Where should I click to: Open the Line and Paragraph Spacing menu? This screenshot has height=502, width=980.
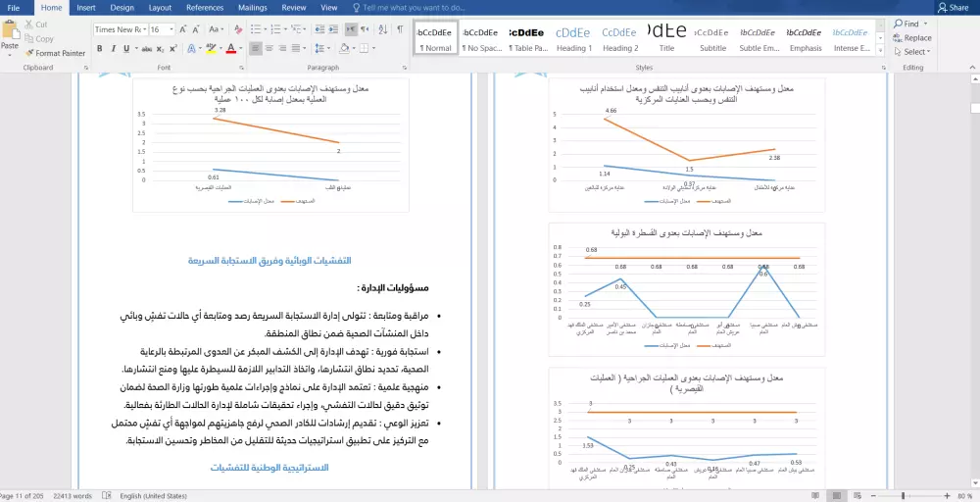(x=320, y=49)
